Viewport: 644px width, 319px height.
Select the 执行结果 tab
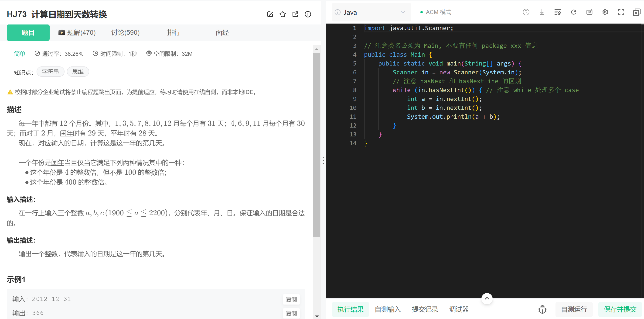tap(350, 309)
